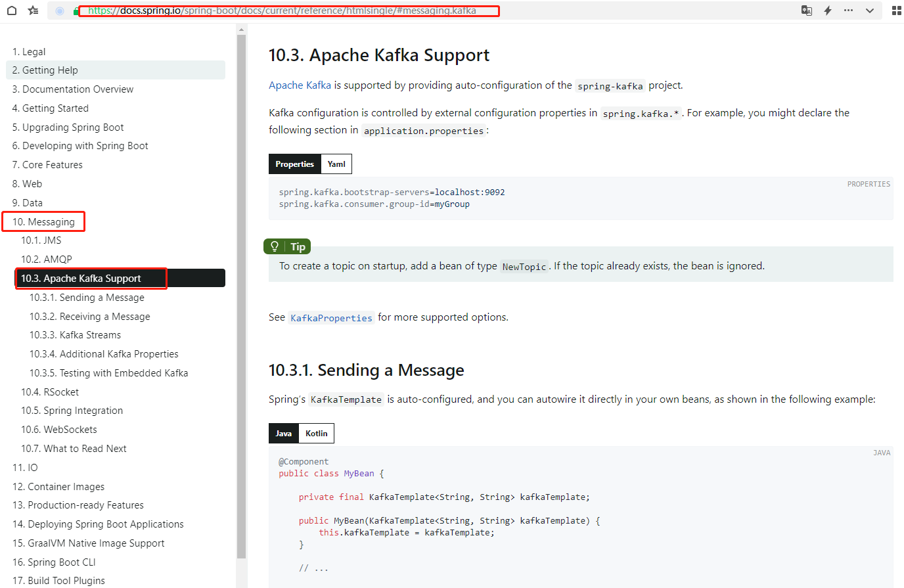Click the 10.3. Apache Kafka Support heading

click(379, 55)
